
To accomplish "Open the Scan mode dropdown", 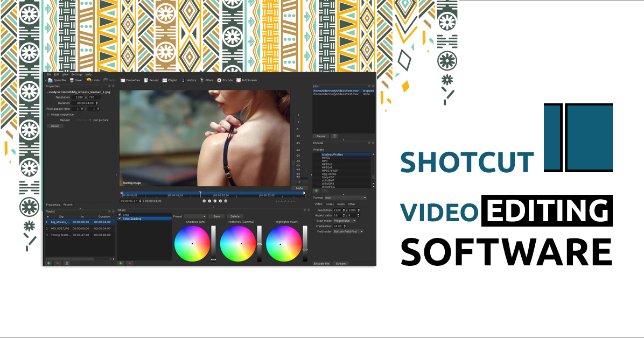I will coord(344,221).
